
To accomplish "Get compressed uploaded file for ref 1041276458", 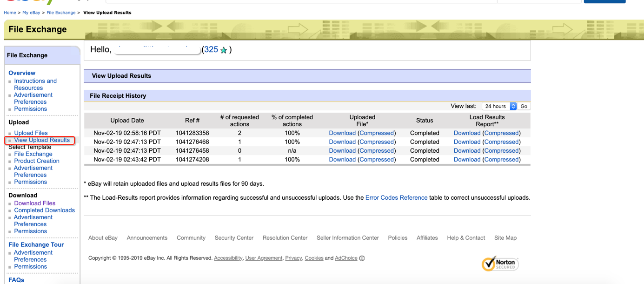I will pyautogui.click(x=377, y=151).
